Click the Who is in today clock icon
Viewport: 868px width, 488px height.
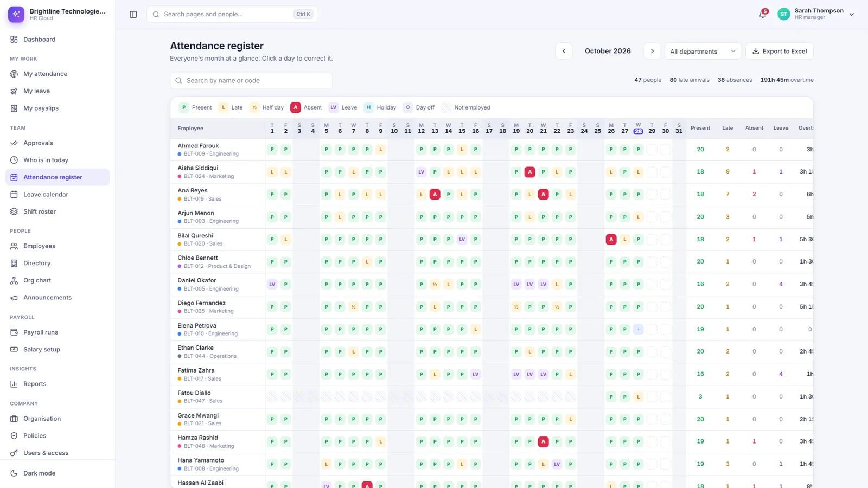pyautogui.click(x=14, y=160)
